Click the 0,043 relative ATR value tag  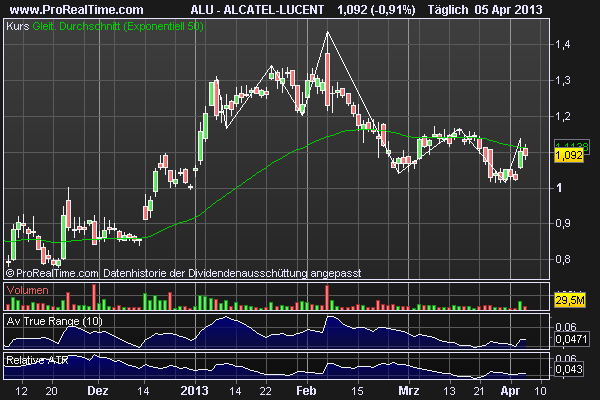[x=569, y=369]
